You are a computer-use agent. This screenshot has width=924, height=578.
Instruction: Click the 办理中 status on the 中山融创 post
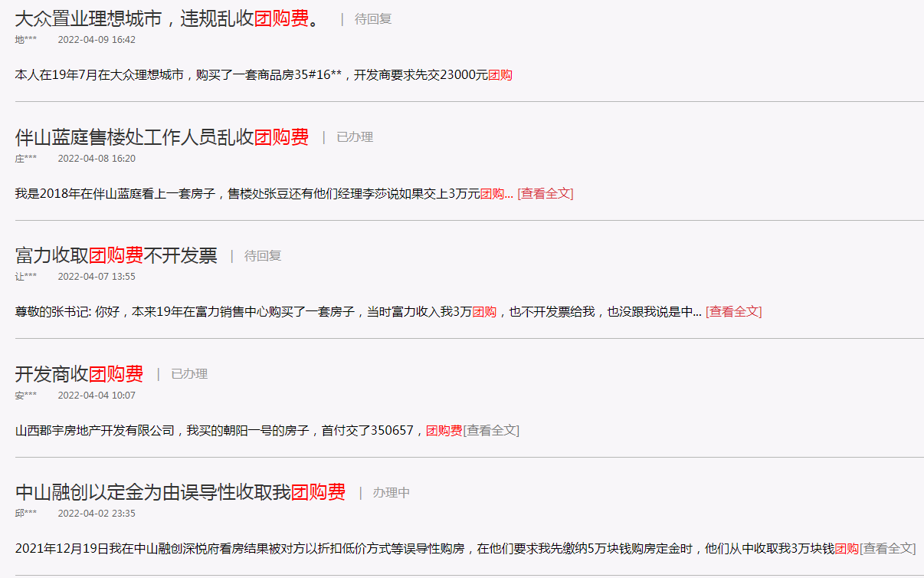pyautogui.click(x=392, y=493)
